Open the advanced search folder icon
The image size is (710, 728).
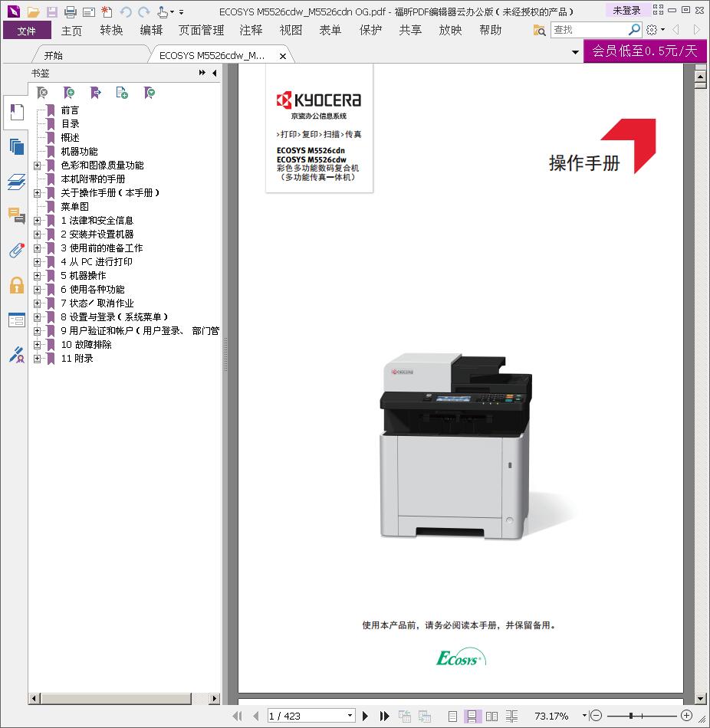[x=539, y=30]
